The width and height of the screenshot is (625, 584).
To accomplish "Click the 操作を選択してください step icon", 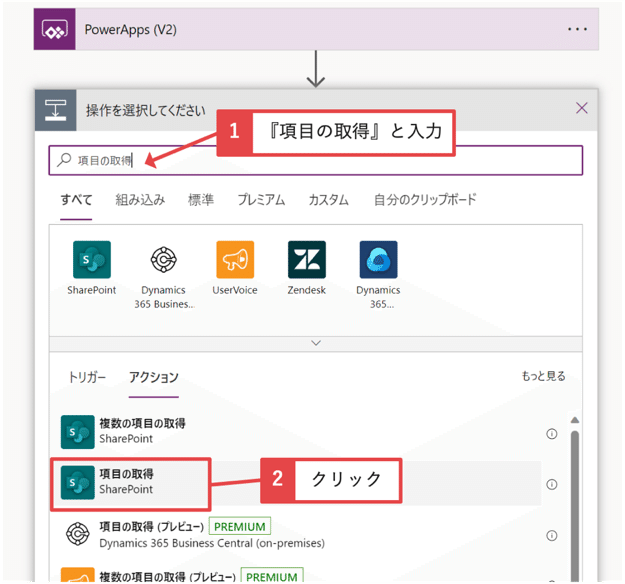I will [x=55, y=110].
